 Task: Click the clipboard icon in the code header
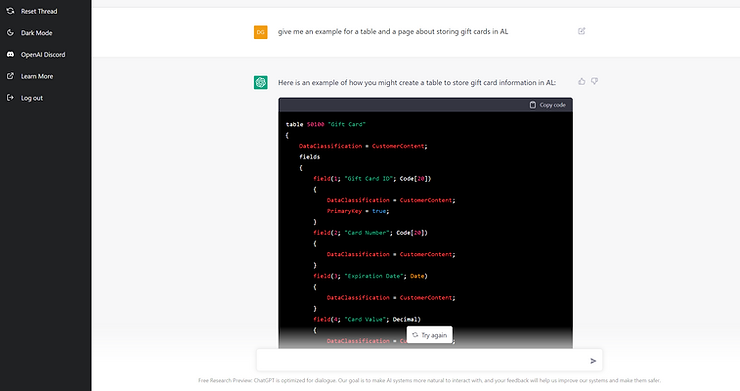coord(532,105)
